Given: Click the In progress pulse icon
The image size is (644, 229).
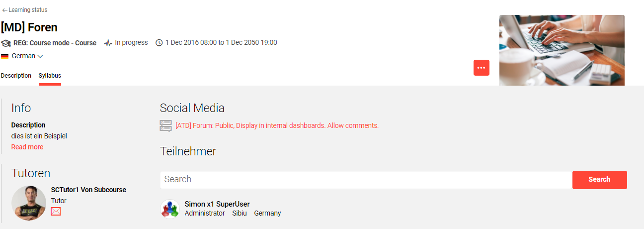Looking at the screenshot, I should point(108,43).
